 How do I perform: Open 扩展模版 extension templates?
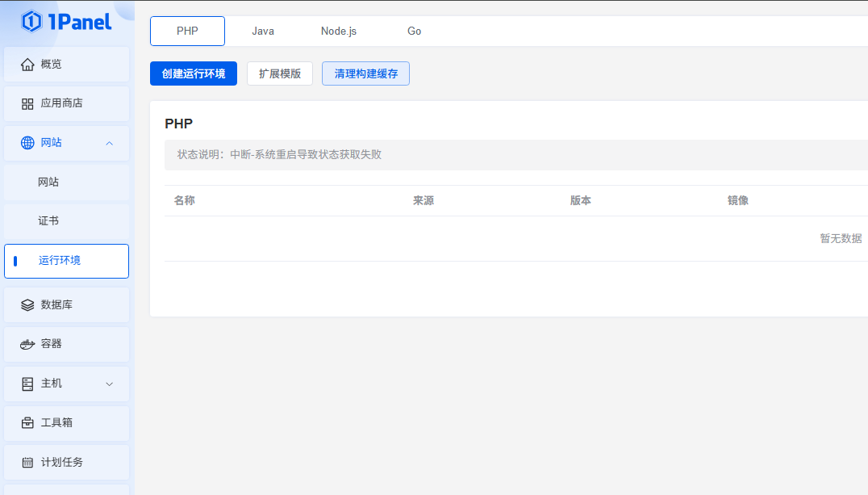[280, 73]
